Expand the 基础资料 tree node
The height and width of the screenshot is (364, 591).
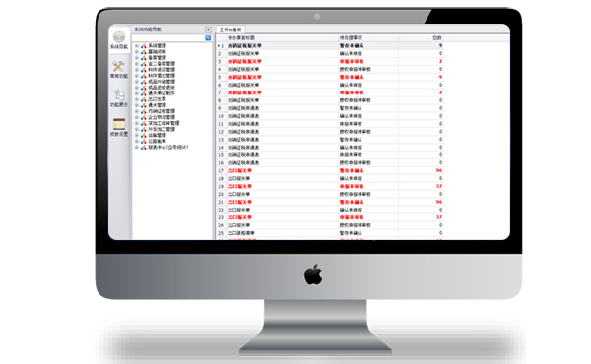[x=137, y=51]
